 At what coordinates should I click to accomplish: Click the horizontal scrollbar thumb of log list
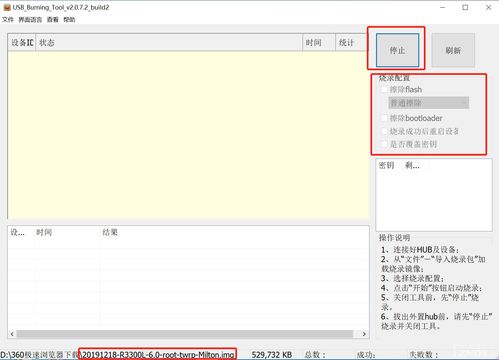point(185,334)
